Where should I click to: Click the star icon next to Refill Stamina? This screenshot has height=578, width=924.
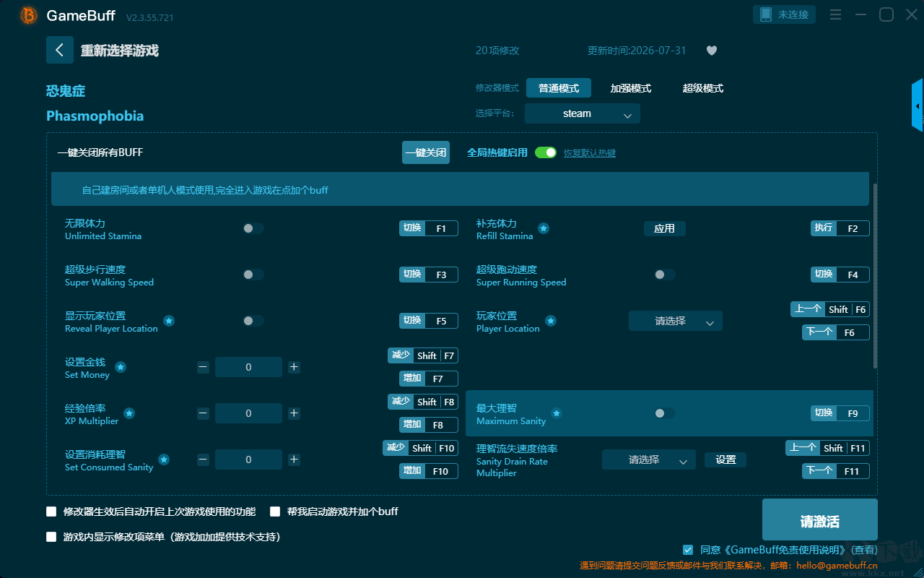click(x=544, y=228)
